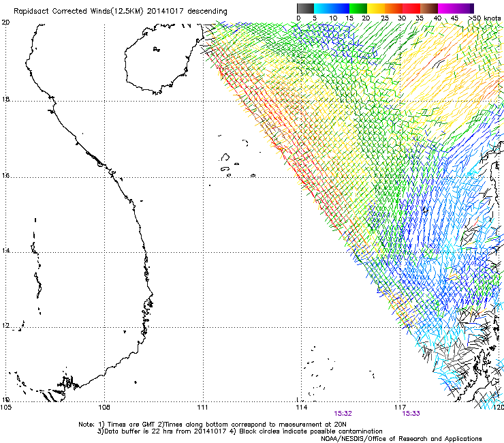The width and height of the screenshot is (504, 443).
Task: Click the '30' legend scale label
Action: click(x=402, y=18)
